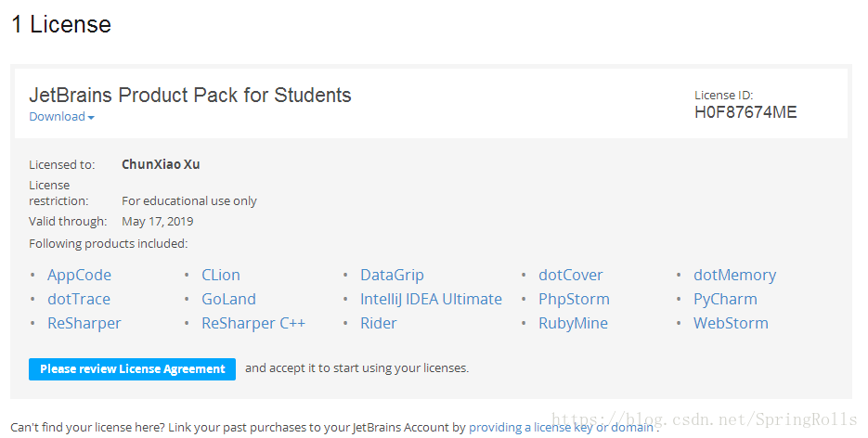Open the ReSharper product link

pos(84,323)
